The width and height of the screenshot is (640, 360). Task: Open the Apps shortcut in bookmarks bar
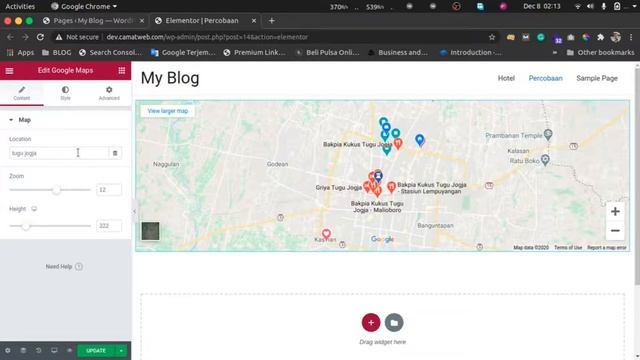[20, 52]
